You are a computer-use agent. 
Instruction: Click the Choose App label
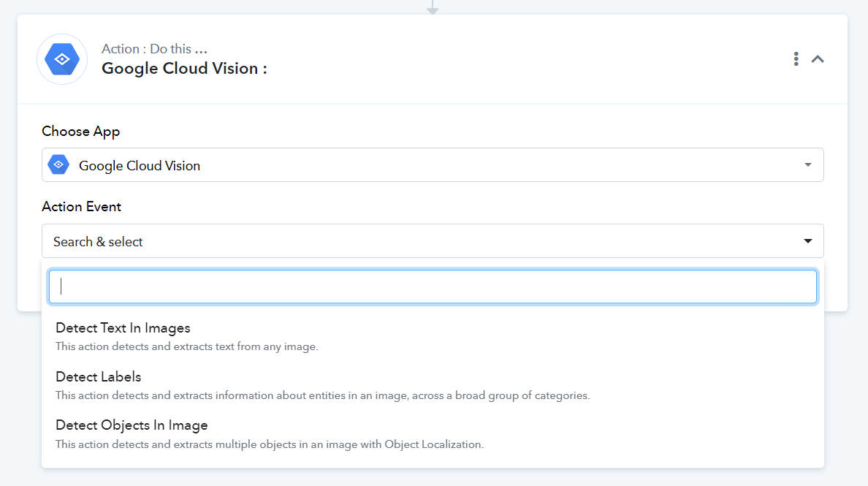pyautogui.click(x=81, y=132)
